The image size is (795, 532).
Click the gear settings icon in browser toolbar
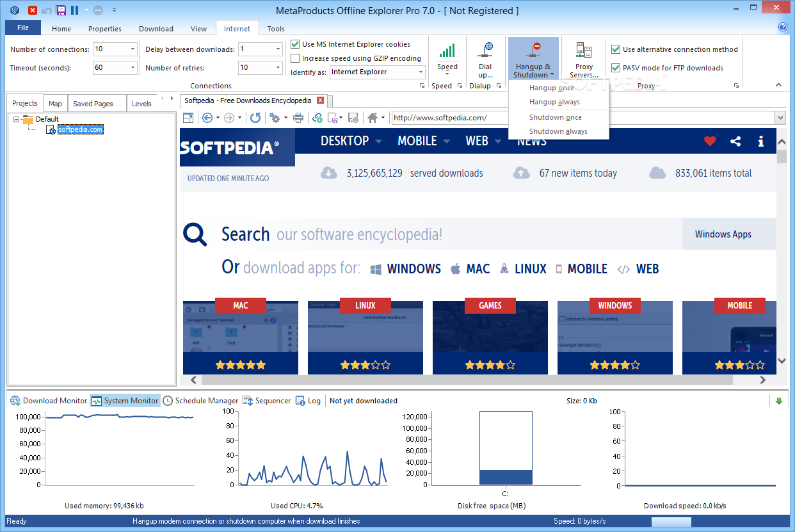coord(275,118)
